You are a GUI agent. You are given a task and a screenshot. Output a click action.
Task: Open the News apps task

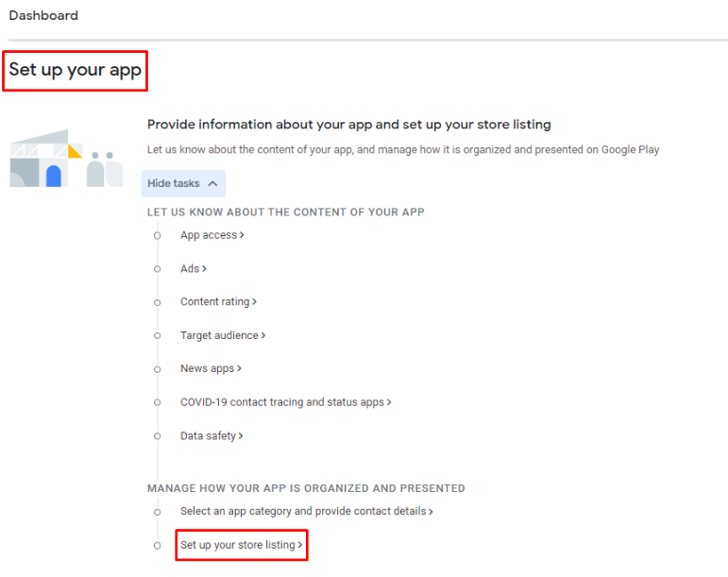208,368
